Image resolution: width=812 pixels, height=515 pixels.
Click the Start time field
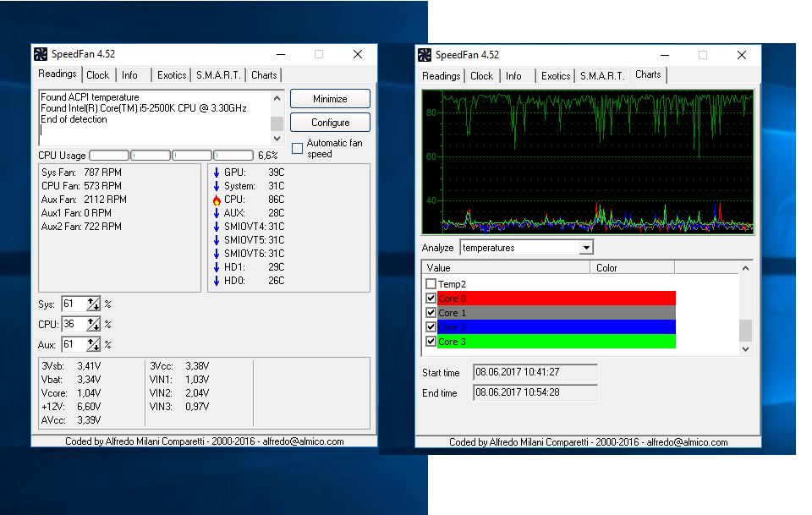tap(535, 372)
